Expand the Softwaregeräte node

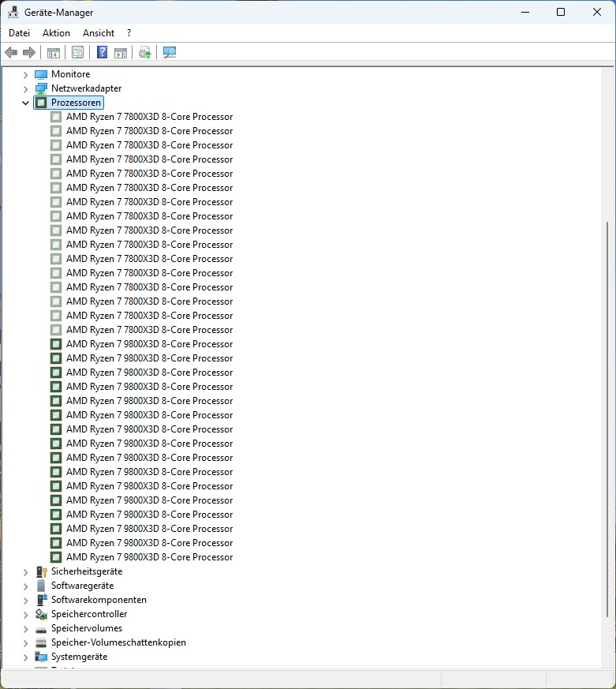point(25,586)
